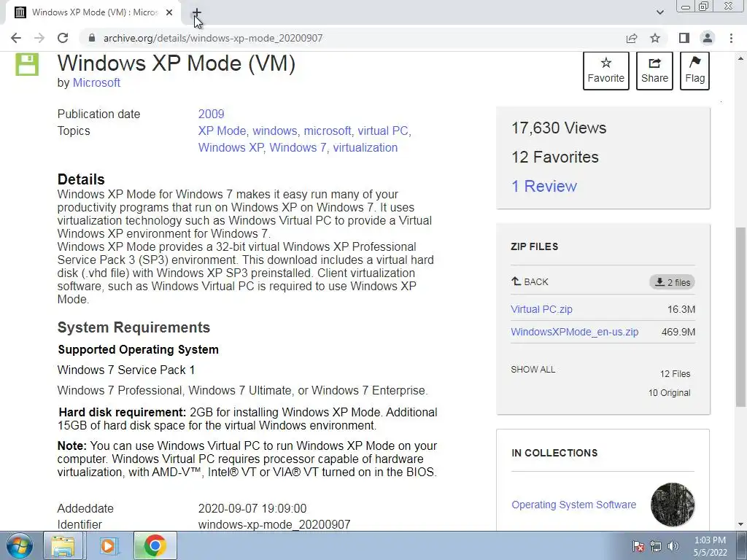Click BACK in the ZIP files panel
The width and height of the screenshot is (747, 560).
click(530, 282)
